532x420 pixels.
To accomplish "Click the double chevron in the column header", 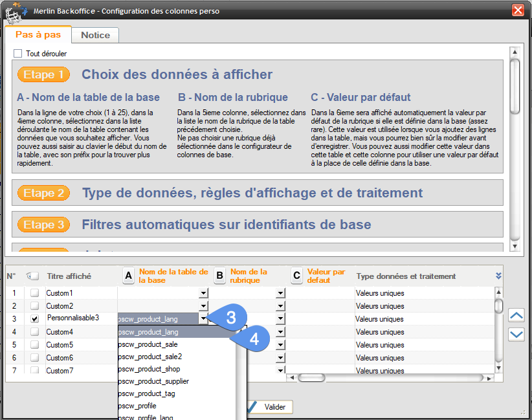I will tap(498, 276).
